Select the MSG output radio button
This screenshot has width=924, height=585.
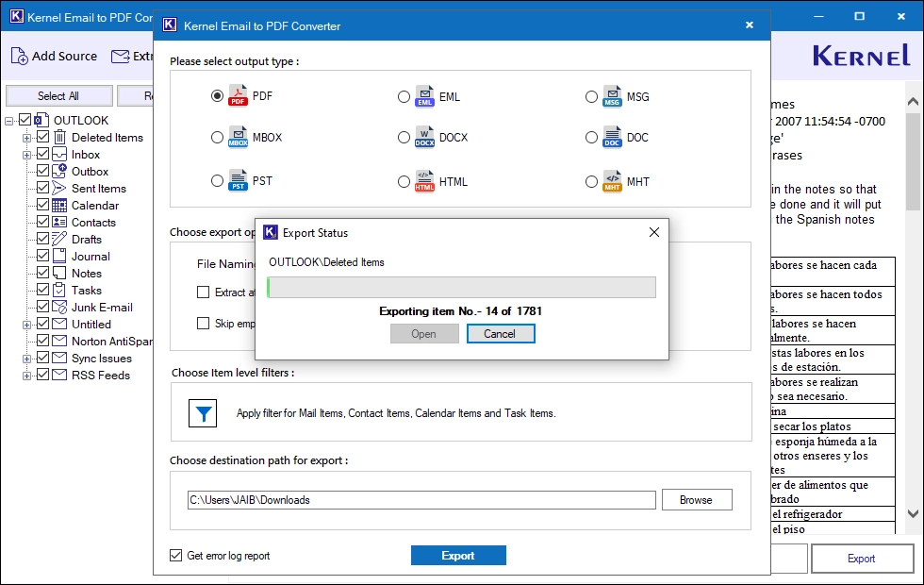[x=592, y=96]
